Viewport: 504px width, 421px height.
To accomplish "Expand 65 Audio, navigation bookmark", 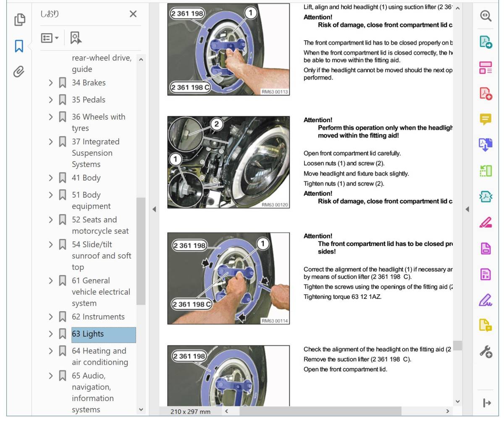I will point(51,376).
